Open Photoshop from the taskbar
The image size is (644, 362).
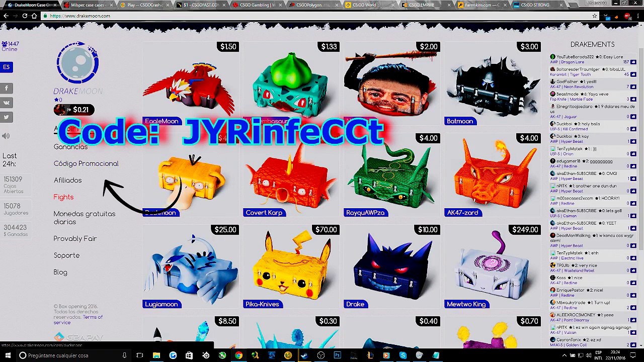coord(337,355)
